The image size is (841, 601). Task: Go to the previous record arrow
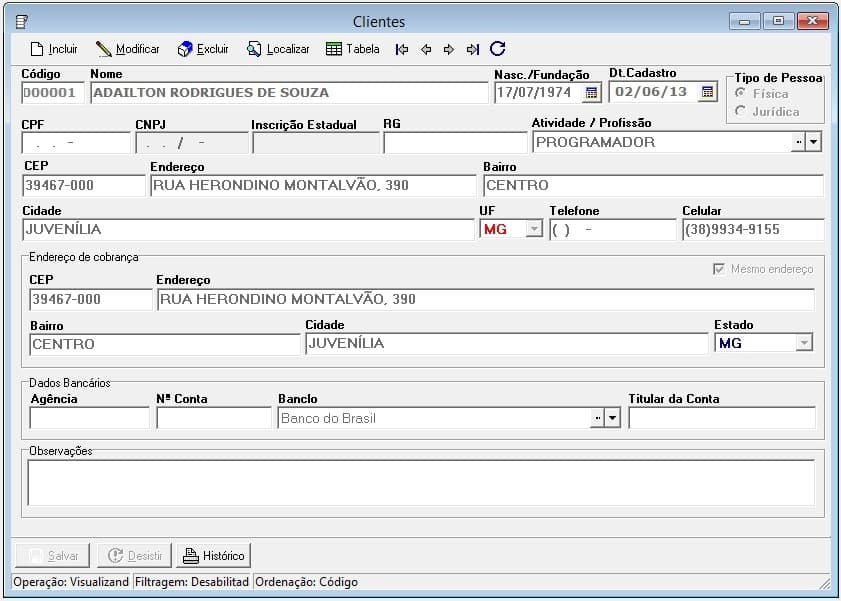pyautogui.click(x=426, y=49)
